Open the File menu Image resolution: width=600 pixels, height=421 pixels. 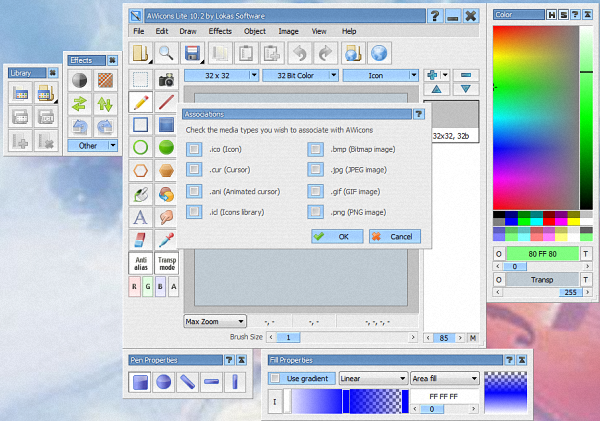point(139,31)
